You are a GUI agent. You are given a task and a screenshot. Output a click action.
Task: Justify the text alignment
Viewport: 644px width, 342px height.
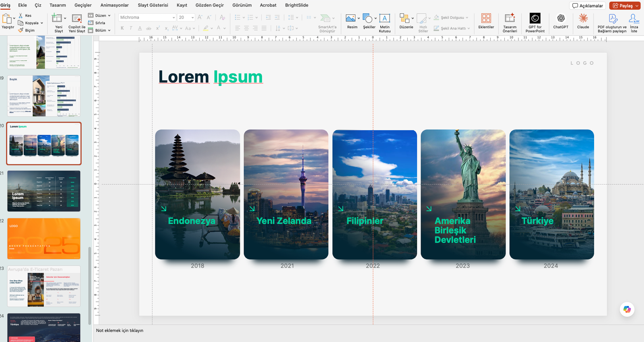pos(264,28)
